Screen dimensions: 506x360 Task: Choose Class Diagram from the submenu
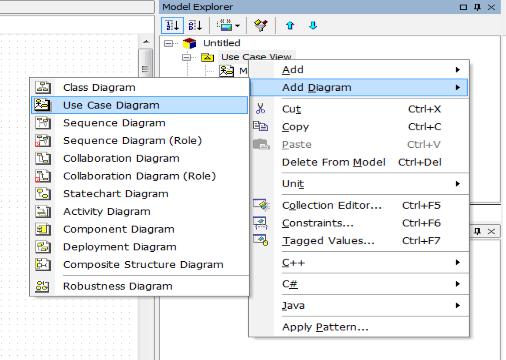(x=139, y=87)
